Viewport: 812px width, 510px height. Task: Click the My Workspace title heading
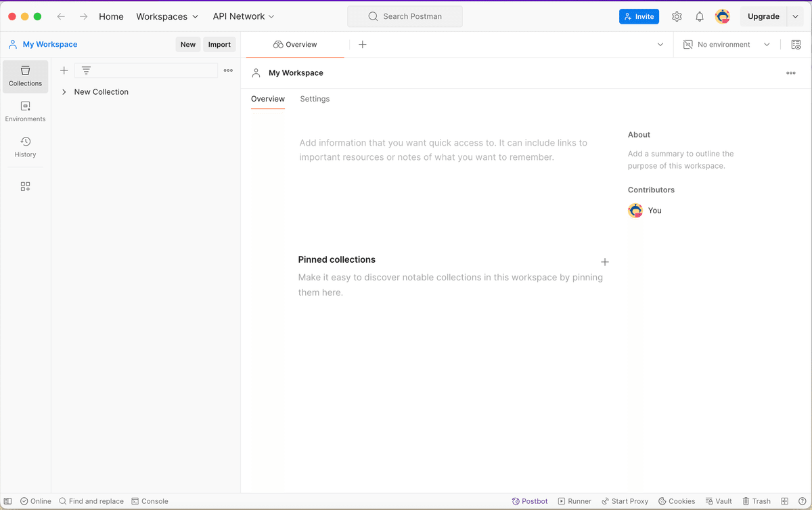(x=296, y=73)
